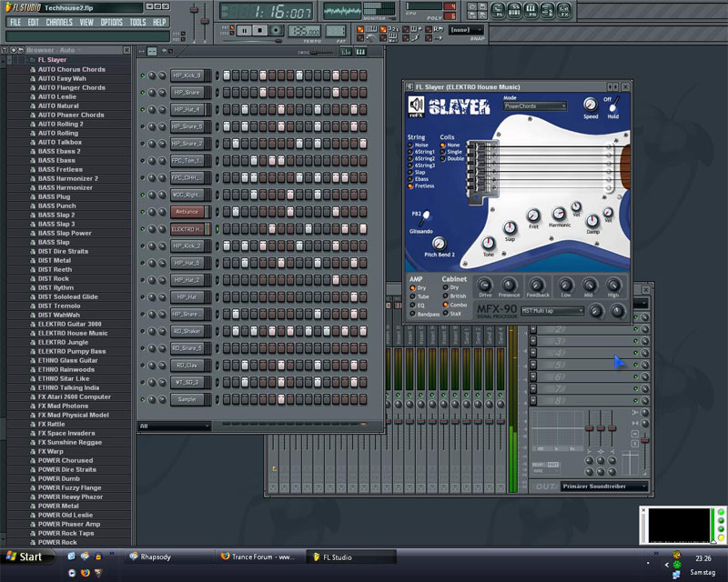Select the DIST Metal preset in browser
728x582 pixels.
56,260
